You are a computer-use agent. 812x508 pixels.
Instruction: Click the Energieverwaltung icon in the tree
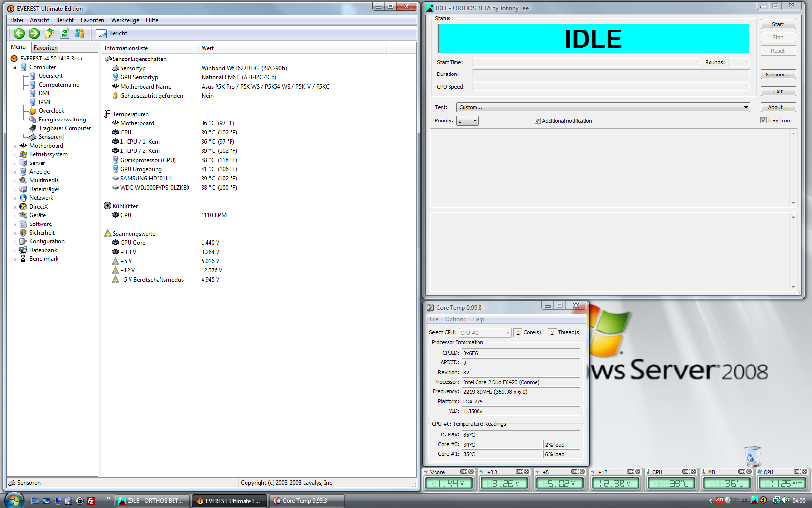pyautogui.click(x=33, y=120)
